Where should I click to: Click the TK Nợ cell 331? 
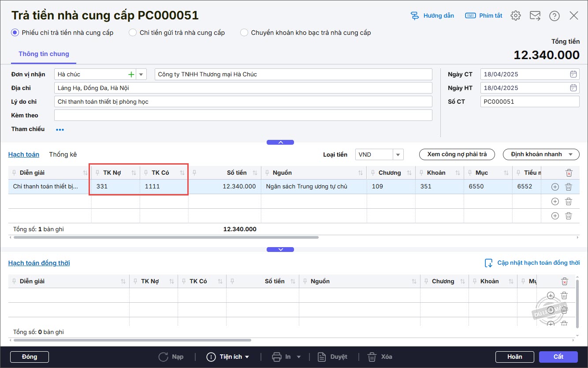115,187
